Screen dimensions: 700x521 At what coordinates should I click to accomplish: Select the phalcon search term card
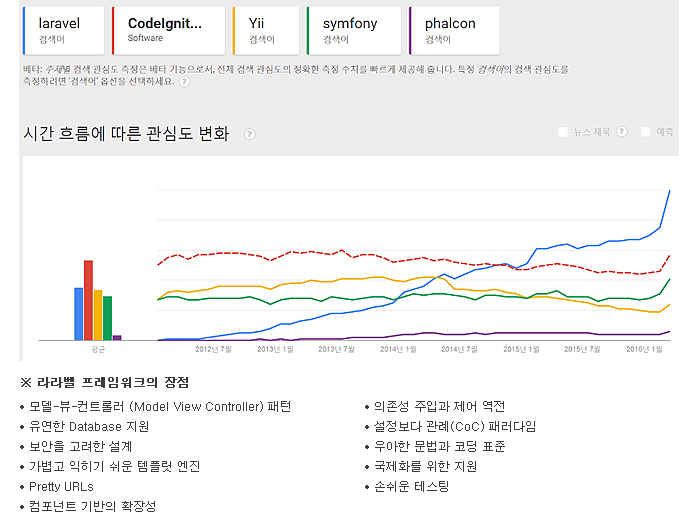(x=454, y=30)
